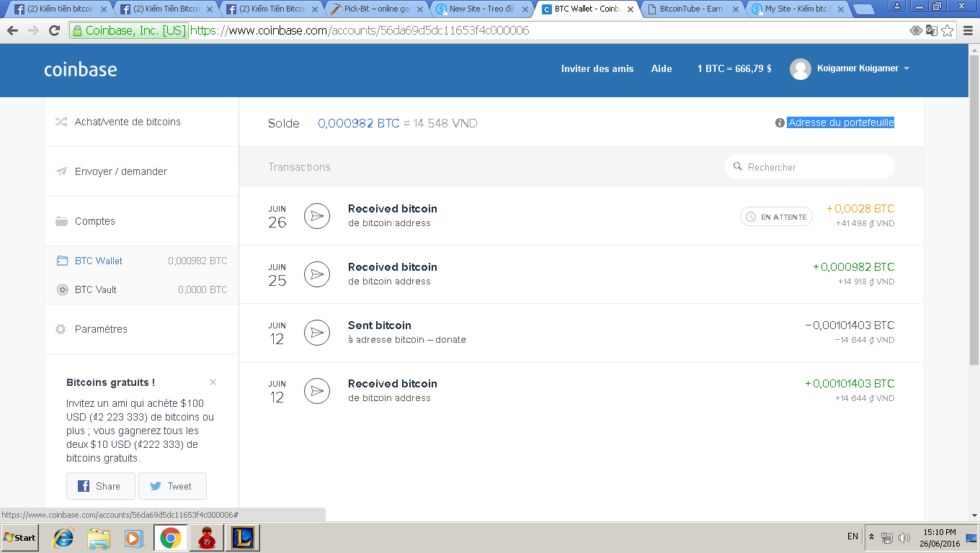Close the BTC Wallet - Coinbase tab
The width and height of the screenshot is (980, 553).
(x=631, y=9)
